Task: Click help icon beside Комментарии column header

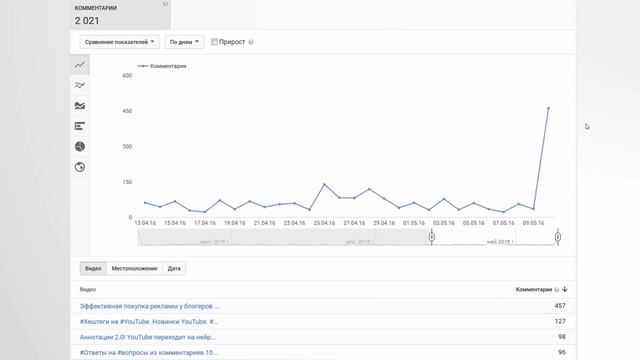Action: point(557,290)
